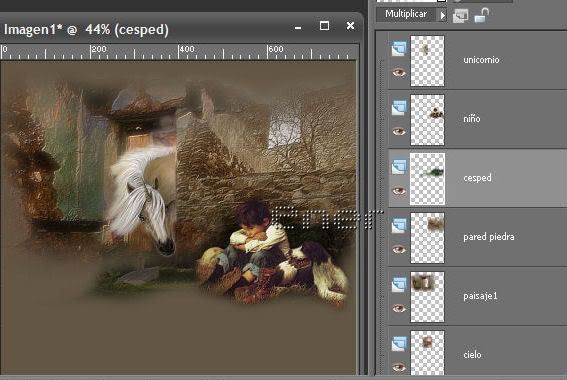Click the Imagen1 window title bar text

86,30
